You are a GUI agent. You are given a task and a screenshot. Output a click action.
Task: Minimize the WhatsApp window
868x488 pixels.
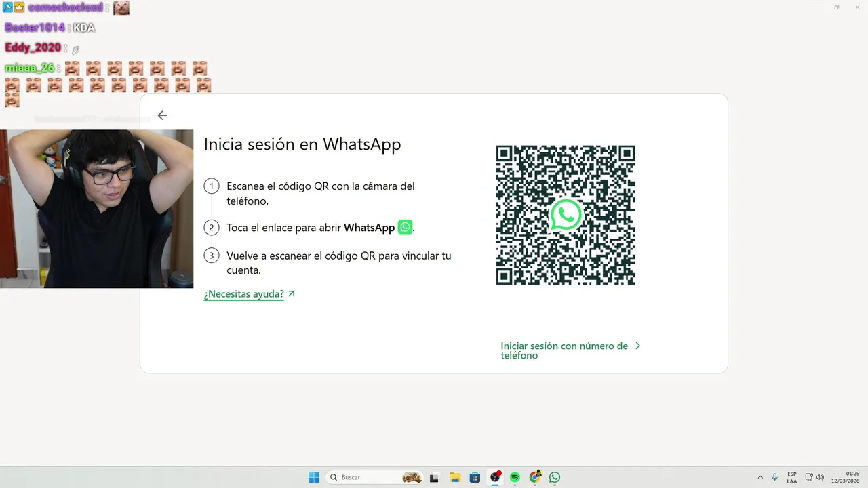click(x=816, y=7)
